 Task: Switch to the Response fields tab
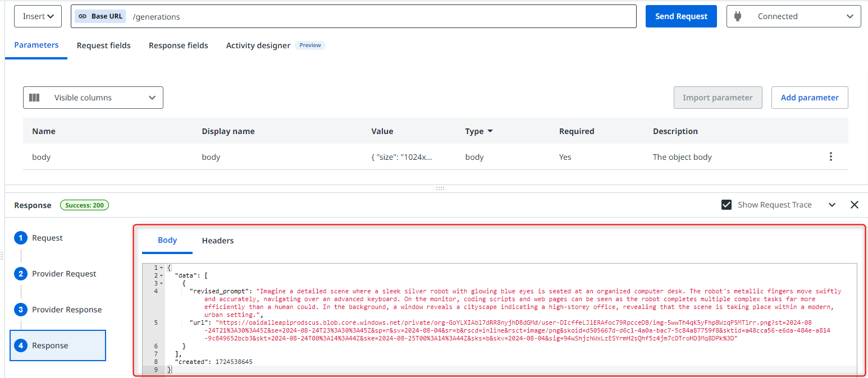[179, 45]
